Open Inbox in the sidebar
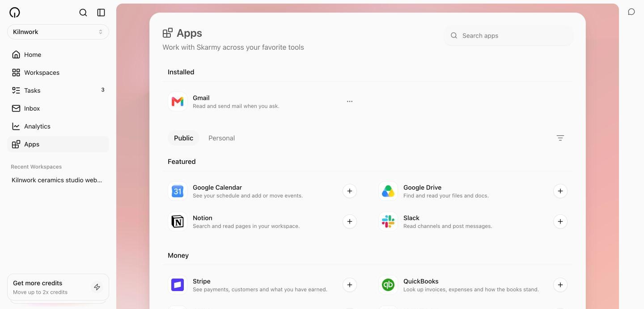Viewport: 644px width, 309px height. click(58, 108)
